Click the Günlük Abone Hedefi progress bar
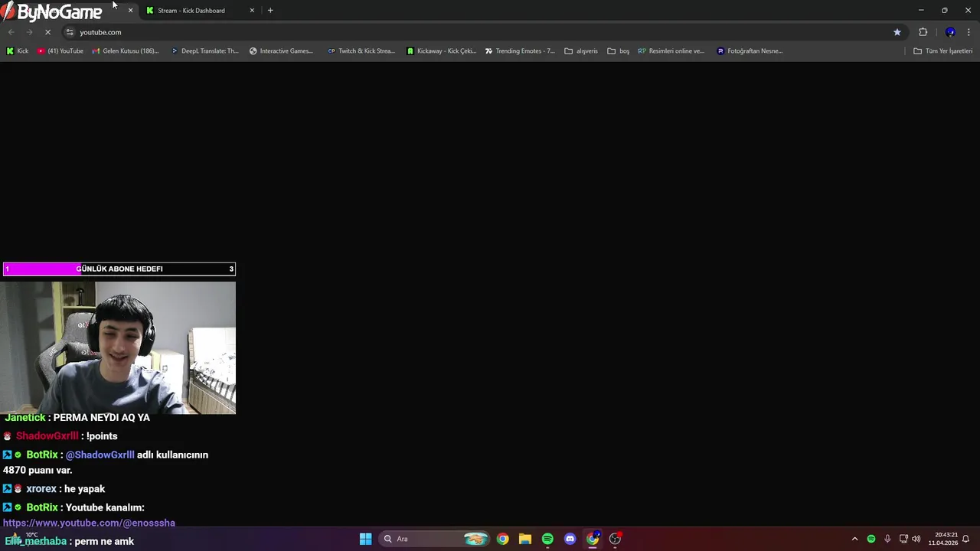This screenshot has width=980, height=551. (x=119, y=269)
